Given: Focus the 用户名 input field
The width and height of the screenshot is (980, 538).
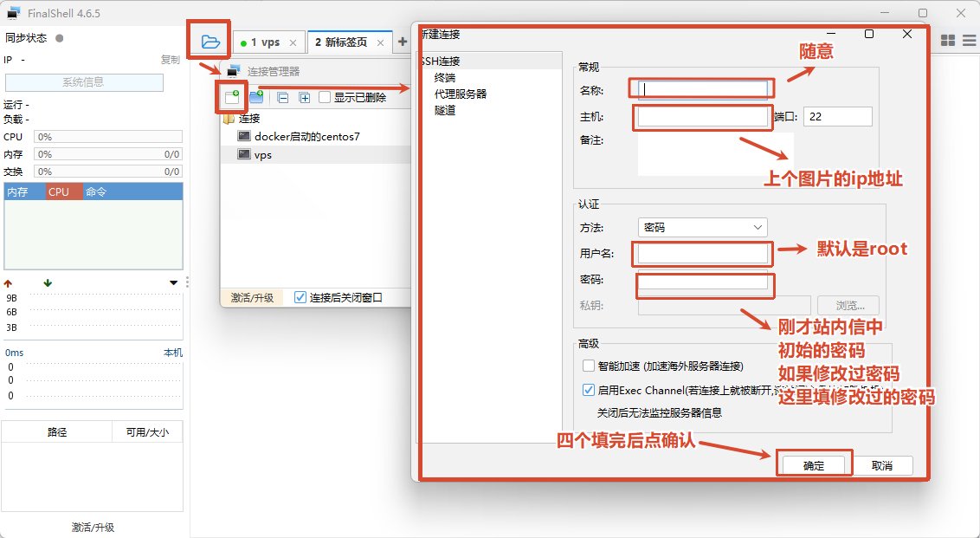Looking at the screenshot, I should (702, 253).
